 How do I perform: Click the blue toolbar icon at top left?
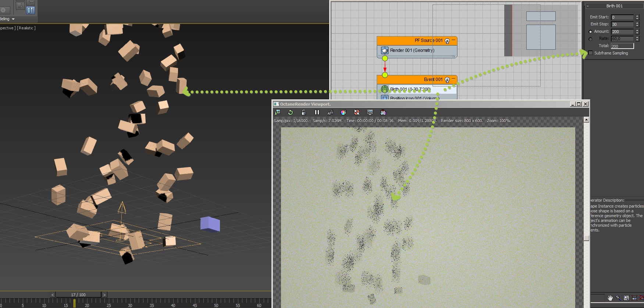point(31,10)
